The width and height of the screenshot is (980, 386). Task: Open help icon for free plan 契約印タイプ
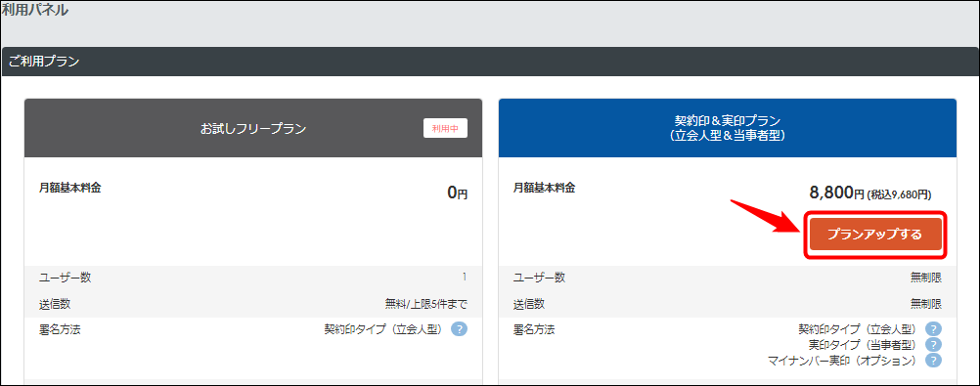coord(460,329)
